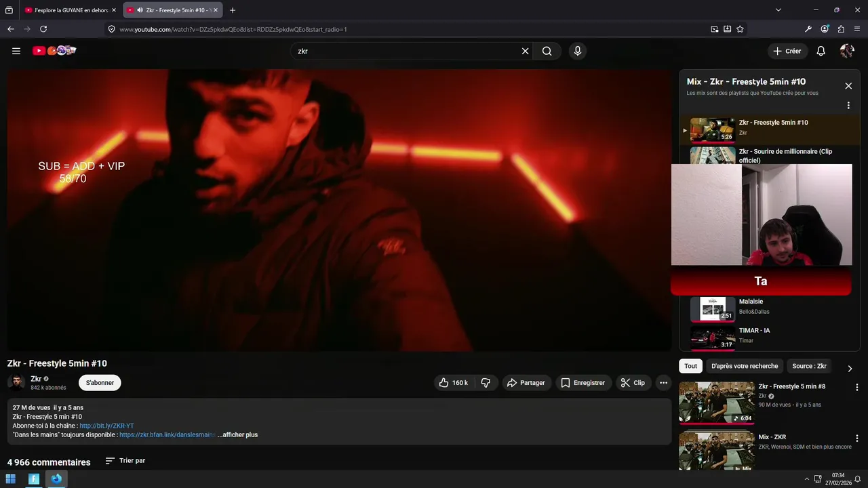Show more filter chips with the arrow
Image resolution: width=868 pixels, height=488 pixels.
[x=850, y=368]
